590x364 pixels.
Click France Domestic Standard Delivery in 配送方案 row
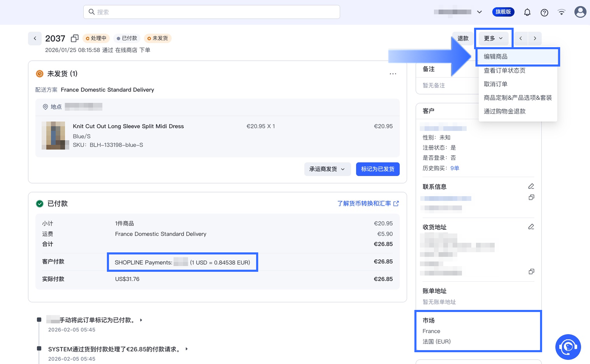point(107,90)
